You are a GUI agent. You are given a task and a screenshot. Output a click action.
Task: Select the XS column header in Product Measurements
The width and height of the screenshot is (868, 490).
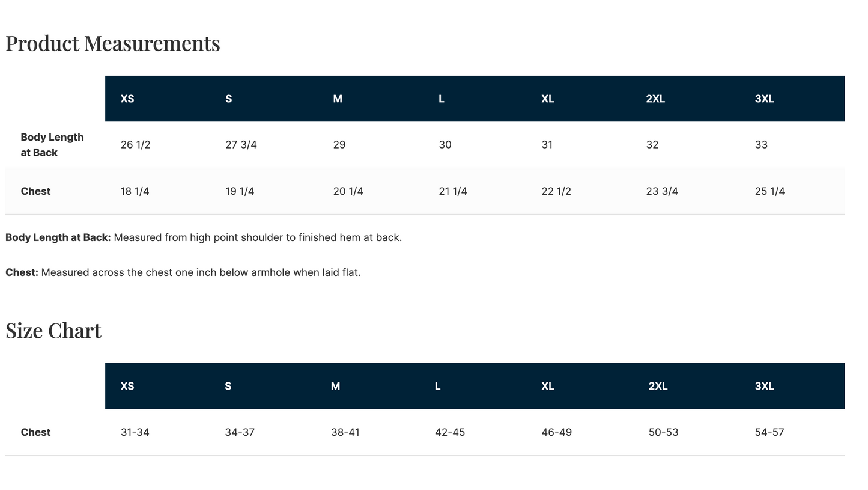pyautogui.click(x=127, y=99)
